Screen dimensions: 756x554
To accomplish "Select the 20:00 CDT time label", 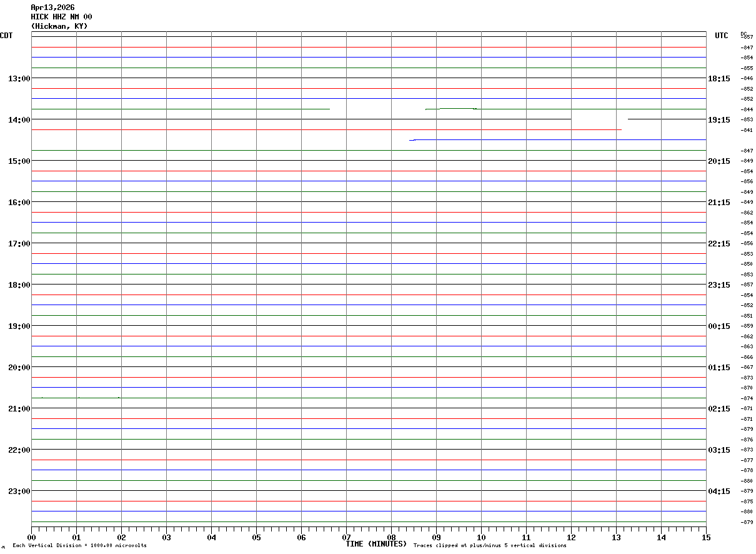I will coord(19,367).
